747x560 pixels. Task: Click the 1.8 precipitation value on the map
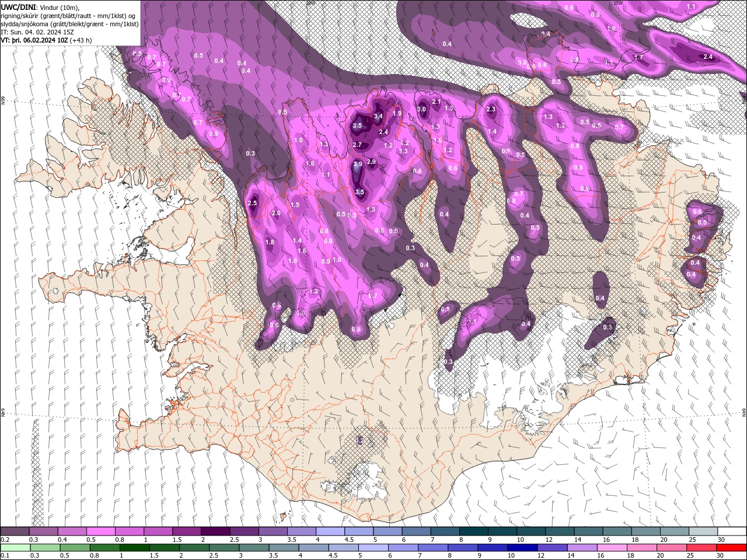[270, 243]
